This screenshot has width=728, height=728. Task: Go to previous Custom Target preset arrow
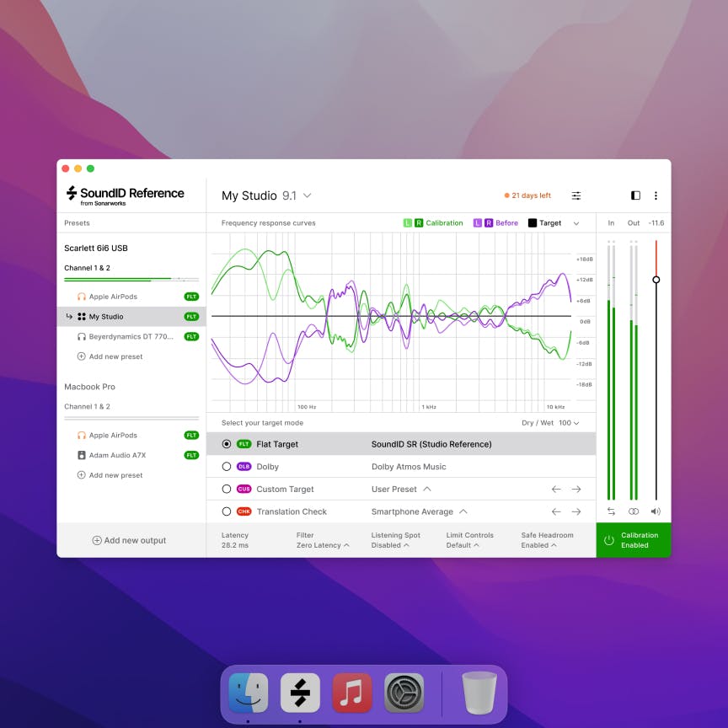point(556,489)
